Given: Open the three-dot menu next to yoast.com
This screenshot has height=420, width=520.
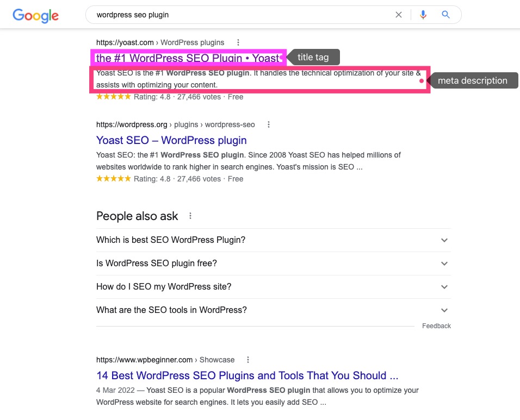Looking at the screenshot, I should [x=238, y=42].
